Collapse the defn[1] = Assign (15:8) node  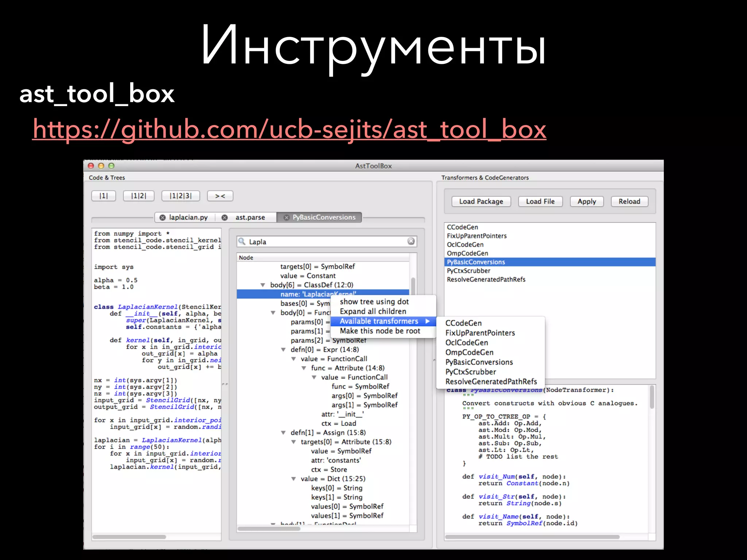pyautogui.click(x=283, y=433)
